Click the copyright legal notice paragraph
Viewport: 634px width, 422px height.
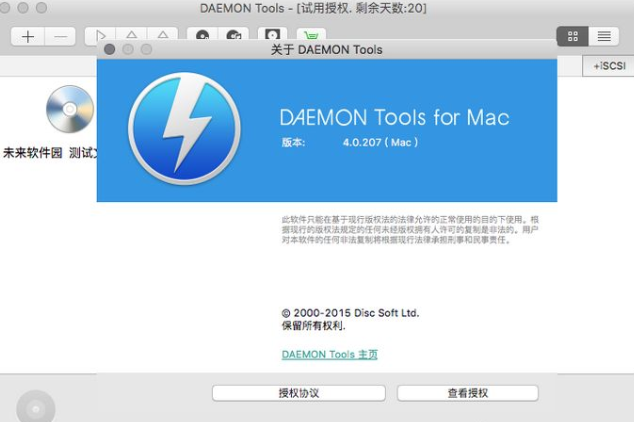pos(410,230)
